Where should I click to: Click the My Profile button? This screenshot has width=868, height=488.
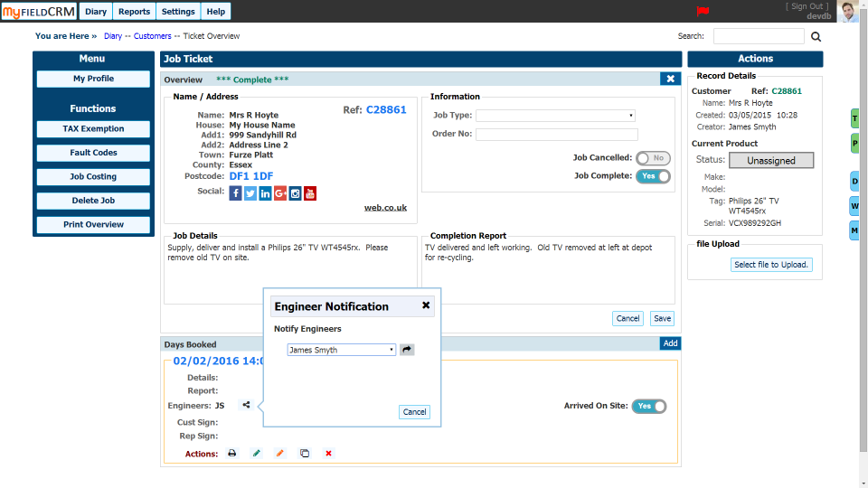click(x=93, y=79)
